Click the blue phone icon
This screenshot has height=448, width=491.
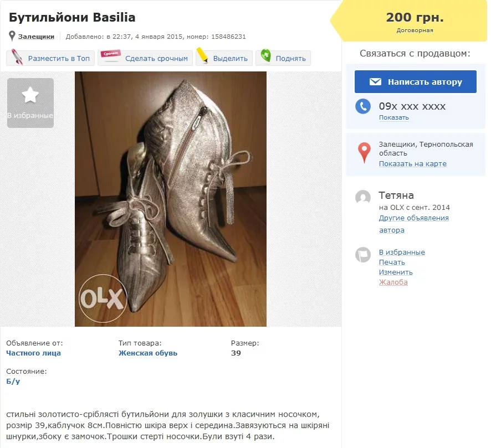pos(363,106)
